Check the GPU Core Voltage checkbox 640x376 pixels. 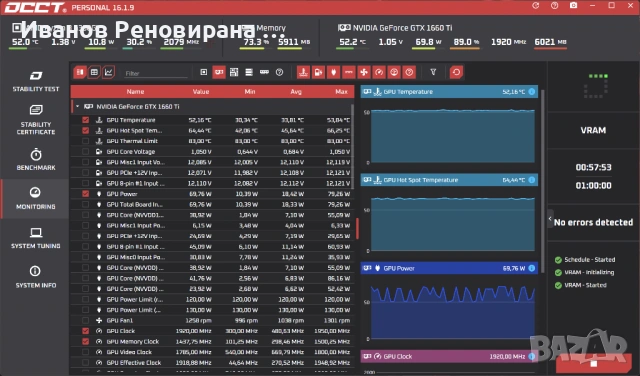click(85, 151)
